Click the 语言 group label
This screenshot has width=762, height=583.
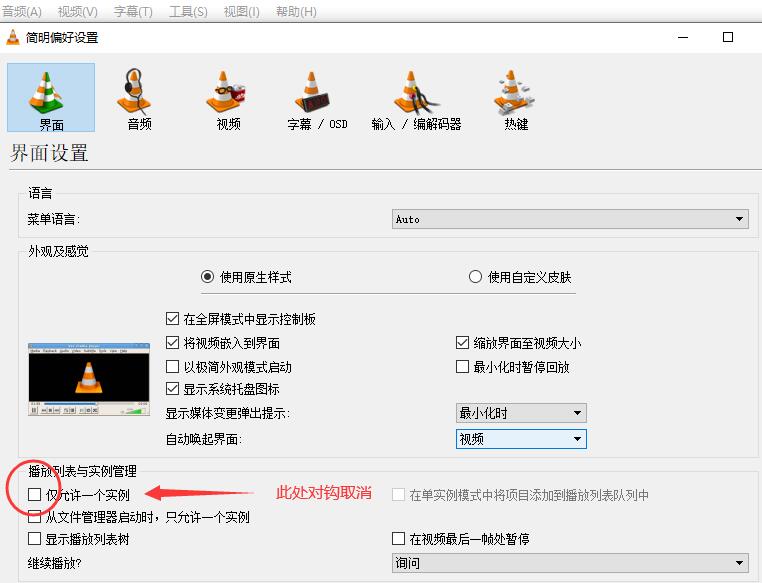coord(40,193)
